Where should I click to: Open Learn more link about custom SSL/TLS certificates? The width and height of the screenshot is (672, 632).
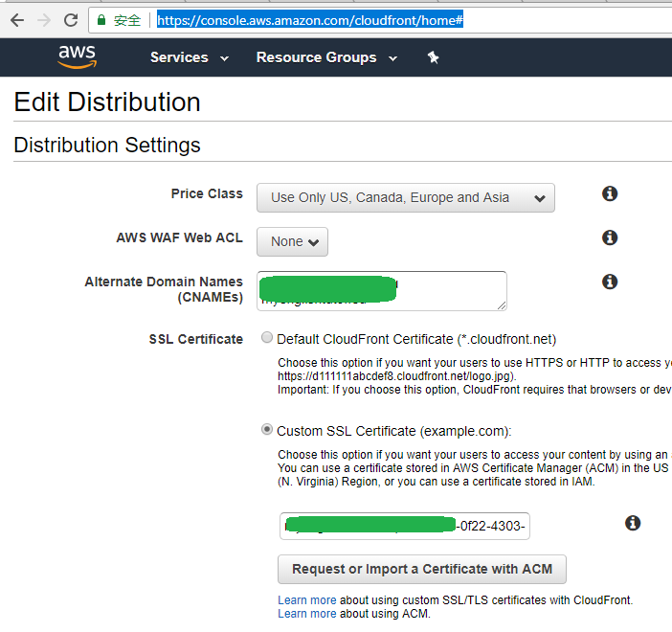click(306, 600)
